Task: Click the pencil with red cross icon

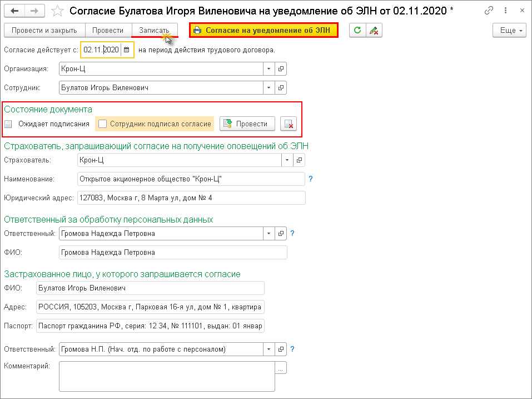Action: [x=374, y=30]
